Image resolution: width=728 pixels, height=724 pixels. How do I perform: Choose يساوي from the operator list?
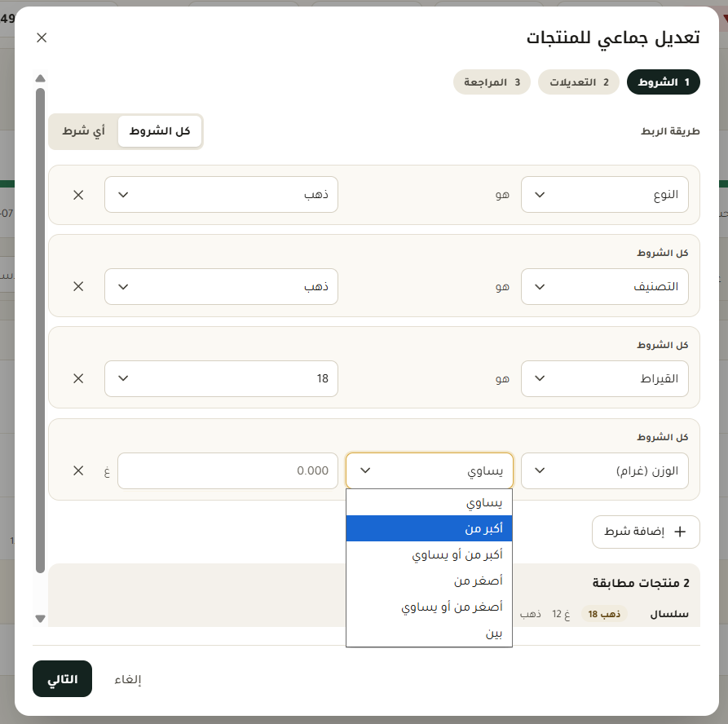click(x=429, y=502)
